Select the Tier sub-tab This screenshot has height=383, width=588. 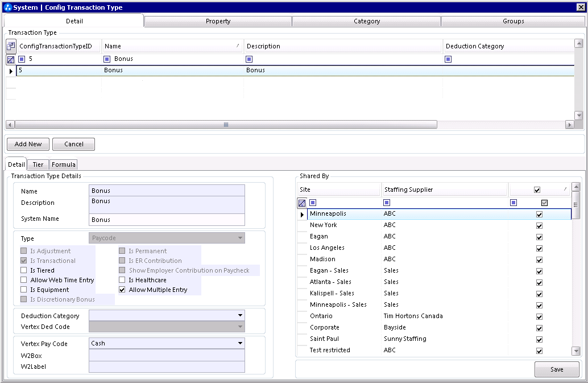[x=38, y=164]
